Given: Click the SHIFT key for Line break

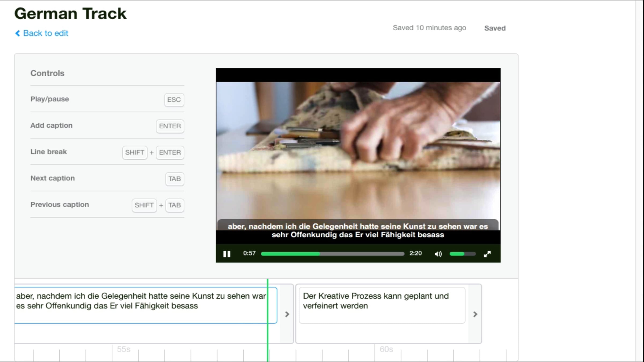Looking at the screenshot, I should (x=135, y=153).
